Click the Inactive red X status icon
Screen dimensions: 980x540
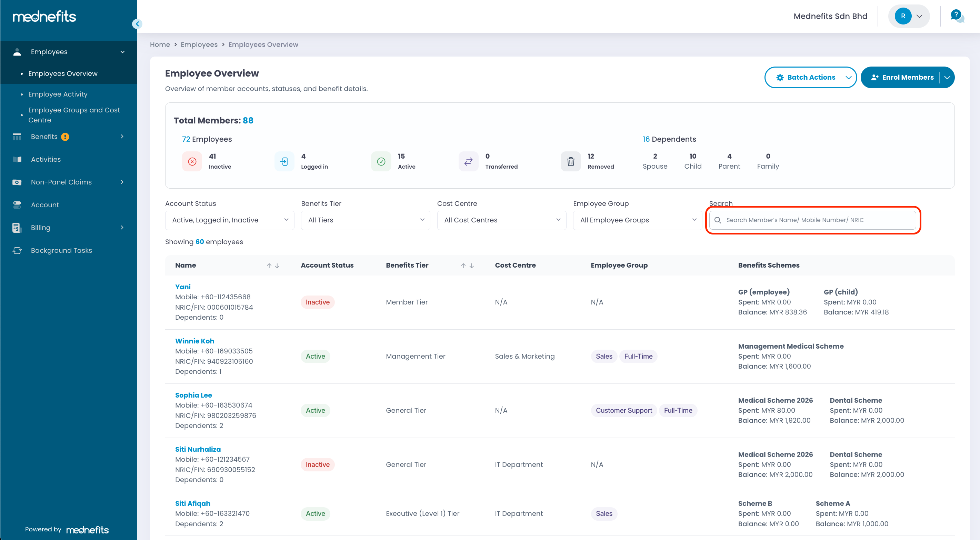(192, 162)
